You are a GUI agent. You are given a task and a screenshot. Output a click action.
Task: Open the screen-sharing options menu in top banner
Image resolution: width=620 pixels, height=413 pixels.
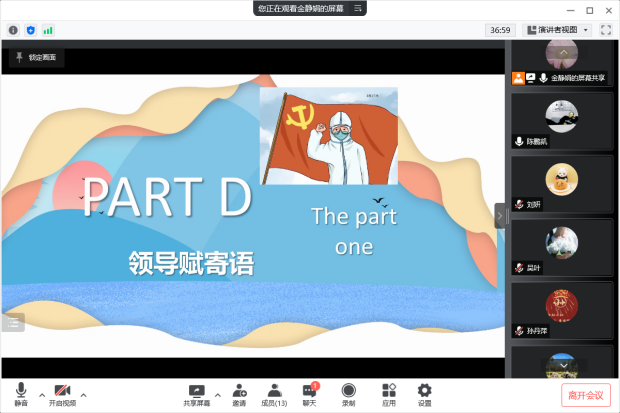click(357, 8)
